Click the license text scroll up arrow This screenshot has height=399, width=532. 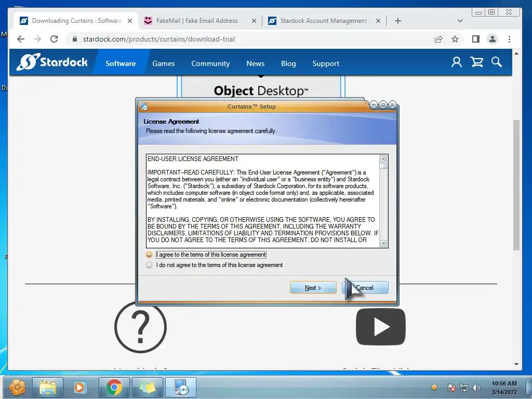click(383, 159)
